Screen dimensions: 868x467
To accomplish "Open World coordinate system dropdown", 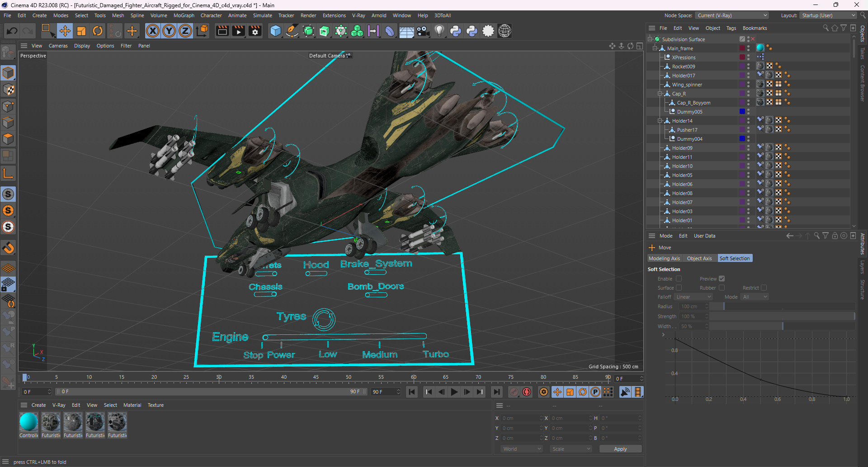I will 522,449.
